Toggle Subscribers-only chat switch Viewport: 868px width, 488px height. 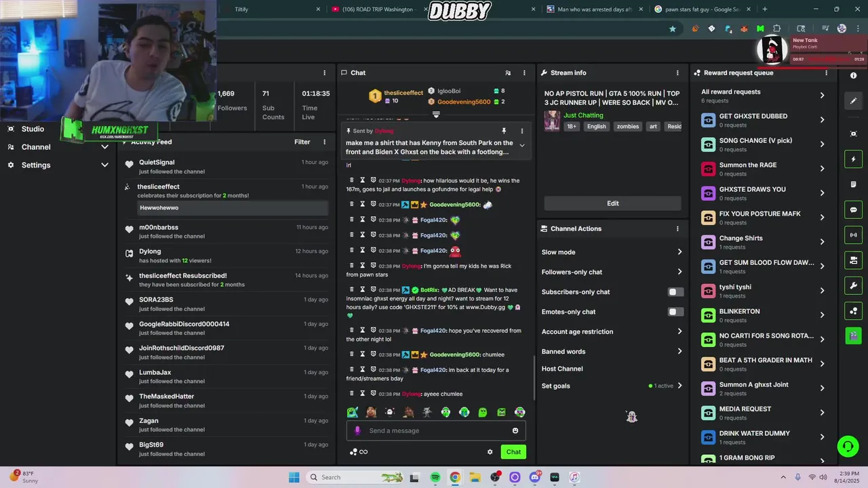click(675, 292)
